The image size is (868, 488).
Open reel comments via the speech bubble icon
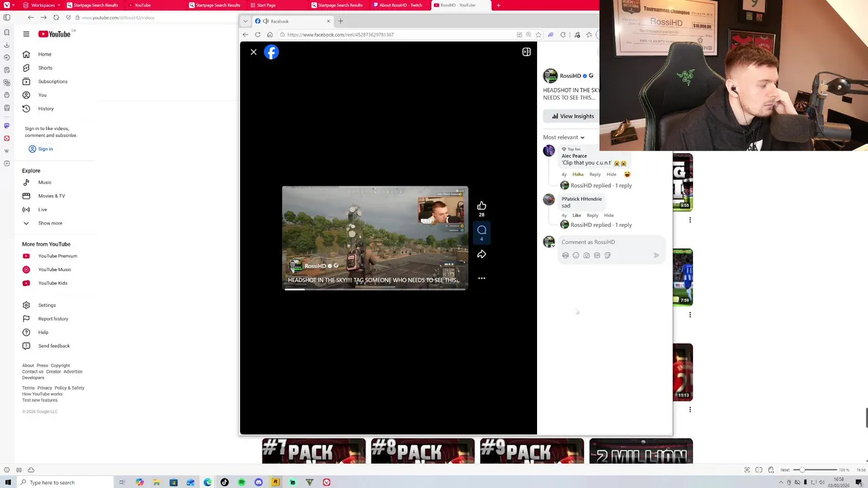click(481, 230)
